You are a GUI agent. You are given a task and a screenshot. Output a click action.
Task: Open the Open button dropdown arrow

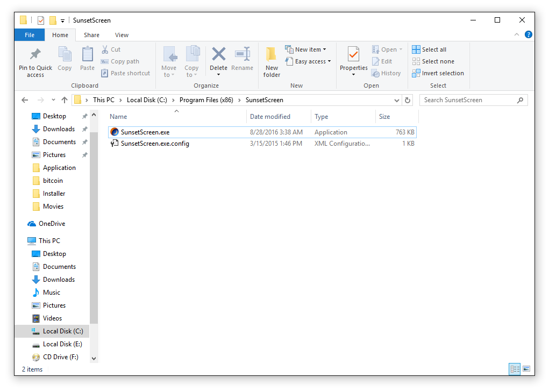point(401,49)
